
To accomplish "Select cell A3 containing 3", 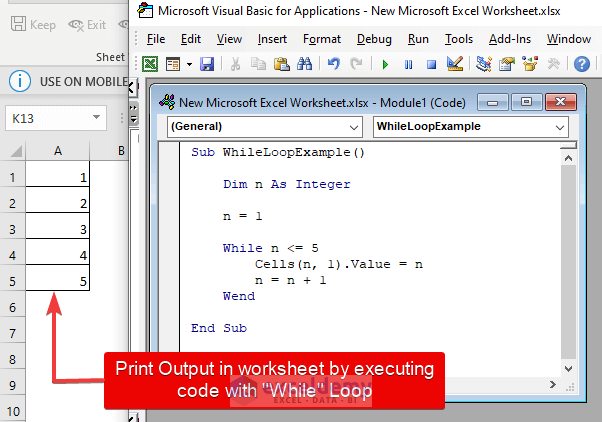I will click(58, 225).
